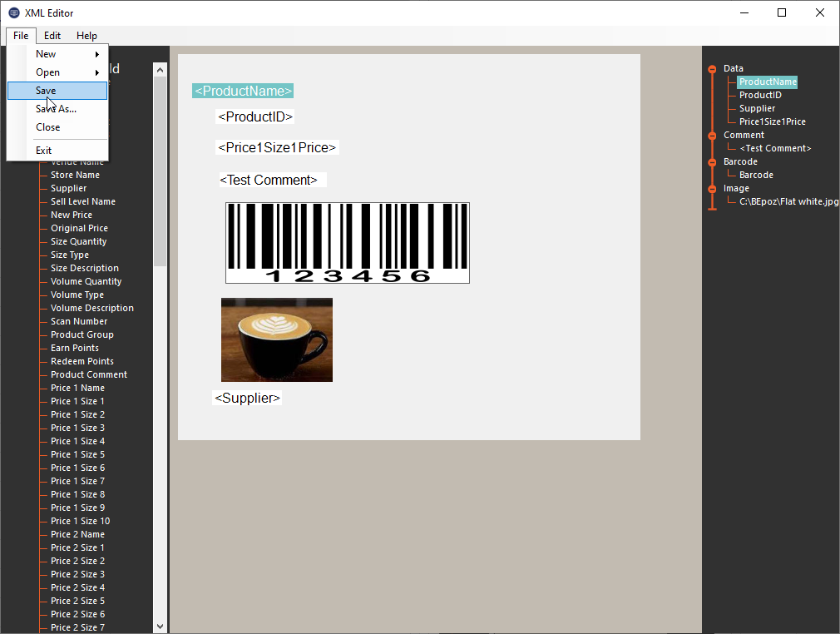Select Size Description field
The image size is (840, 634).
click(85, 269)
